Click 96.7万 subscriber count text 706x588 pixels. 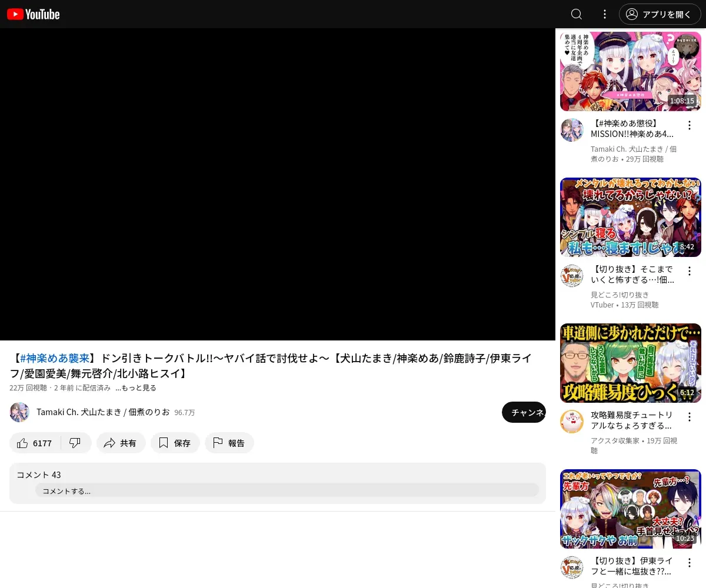coord(185,413)
